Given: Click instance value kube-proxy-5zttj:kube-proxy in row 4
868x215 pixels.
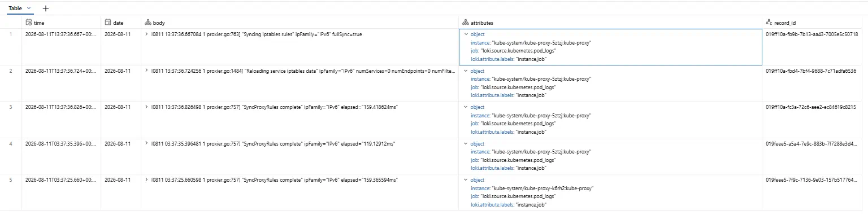Looking at the screenshot, I should coord(542,152).
